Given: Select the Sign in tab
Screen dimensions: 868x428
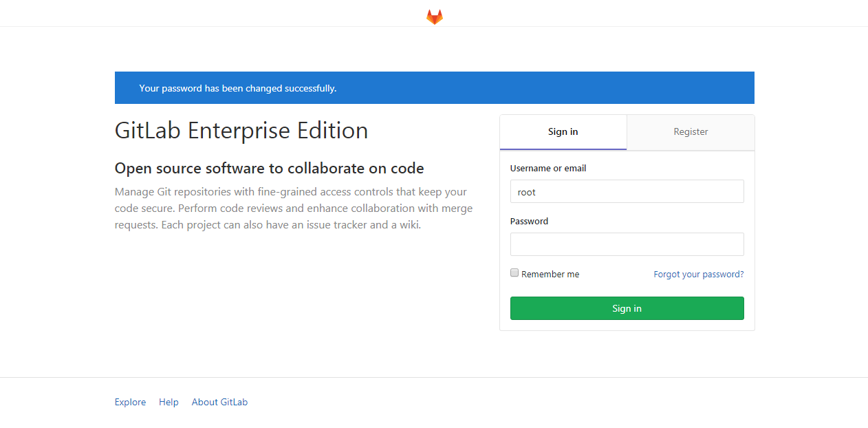Looking at the screenshot, I should point(563,132).
